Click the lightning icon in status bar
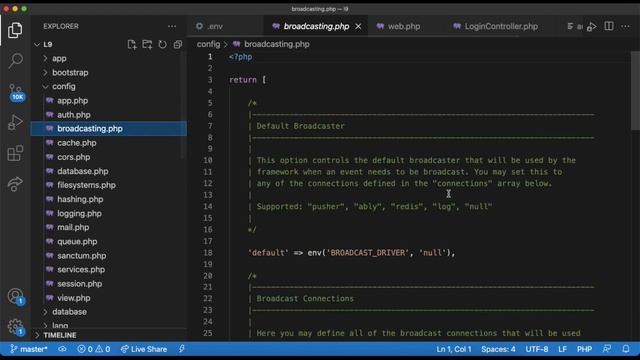This screenshot has height=360, width=640. (182, 349)
